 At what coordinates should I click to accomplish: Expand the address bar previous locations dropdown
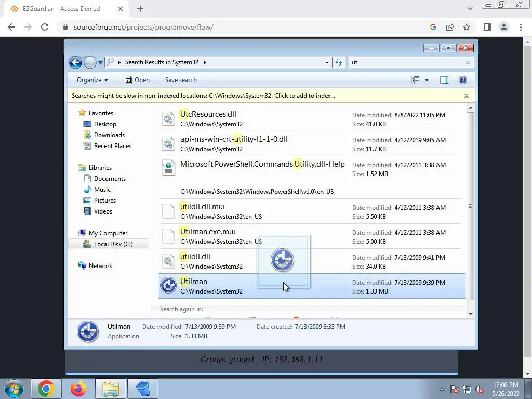pyautogui.click(x=327, y=62)
